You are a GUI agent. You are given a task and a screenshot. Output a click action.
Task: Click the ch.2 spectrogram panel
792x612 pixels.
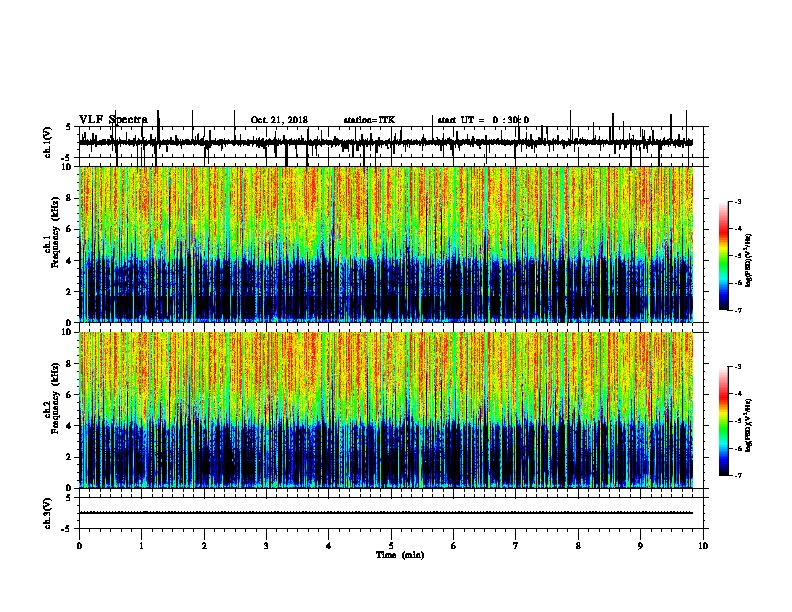tap(386, 410)
